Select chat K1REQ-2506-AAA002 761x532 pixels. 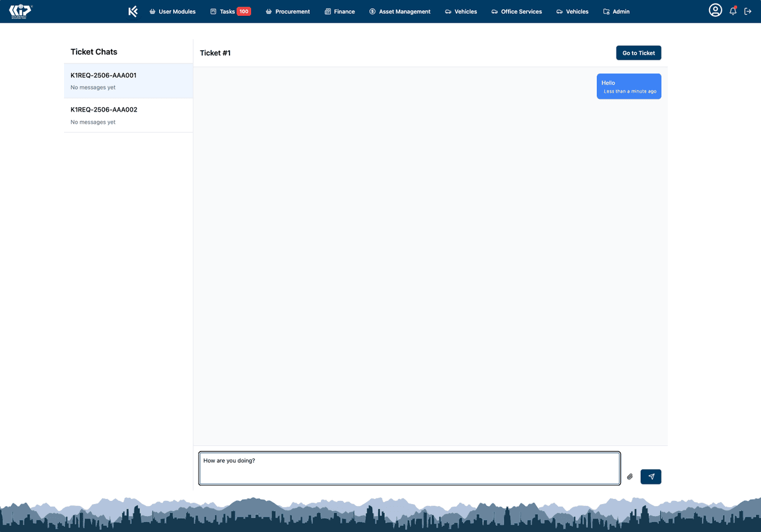[128, 115]
